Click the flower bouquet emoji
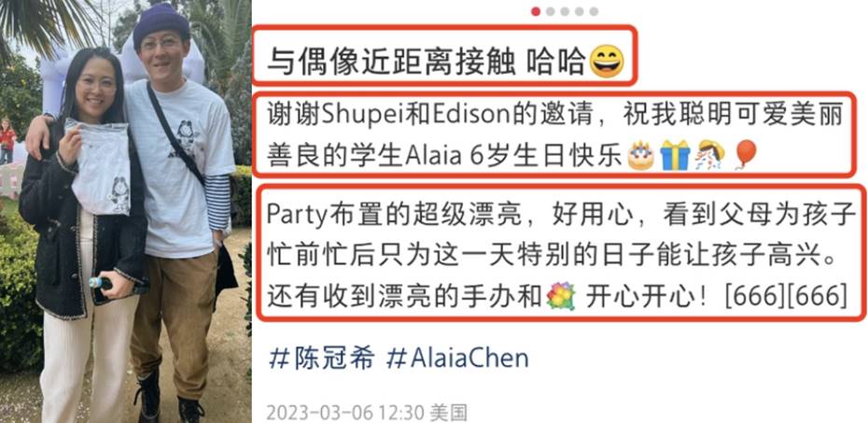 point(561,296)
